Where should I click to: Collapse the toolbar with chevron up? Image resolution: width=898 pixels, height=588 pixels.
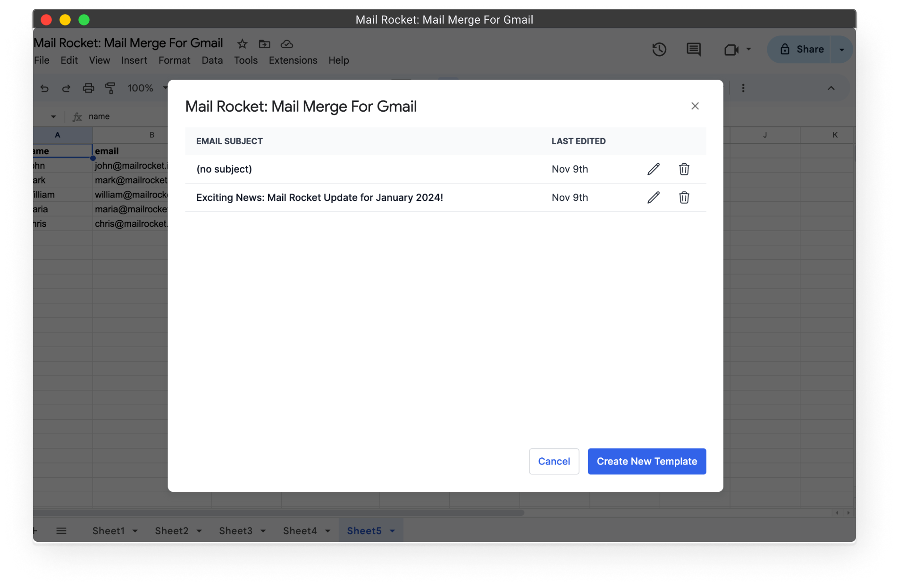pyautogui.click(x=831, y=88)
